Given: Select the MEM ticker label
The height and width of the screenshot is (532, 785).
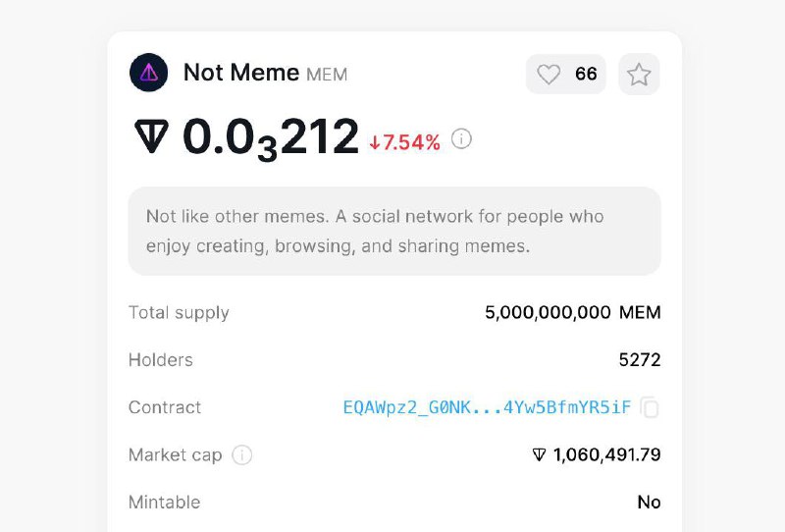Looking at the screenshot, I should click(x=327, y=75).
